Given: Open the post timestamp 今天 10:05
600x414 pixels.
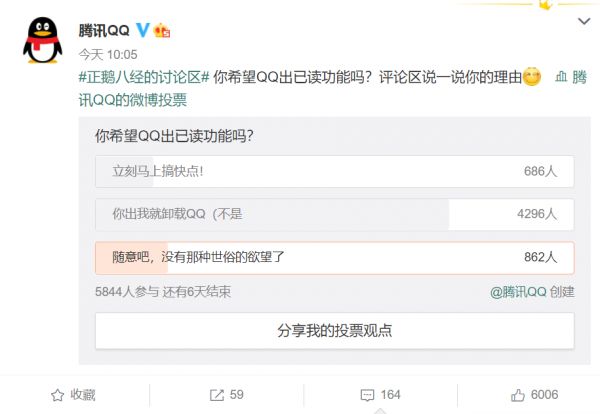Looking at the screenshot, I should pyautogui.click(x=107, y=54).
